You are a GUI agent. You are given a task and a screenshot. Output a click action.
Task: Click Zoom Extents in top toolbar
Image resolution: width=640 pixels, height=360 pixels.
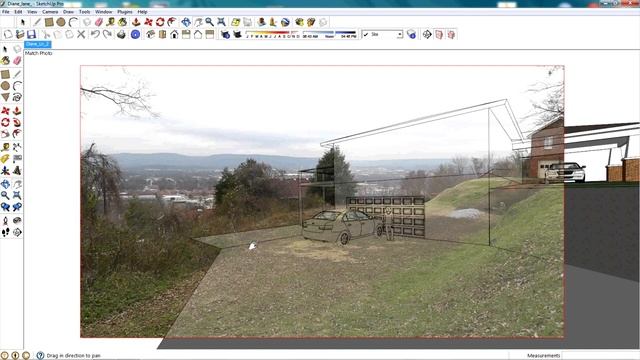(x=221, y=22)
